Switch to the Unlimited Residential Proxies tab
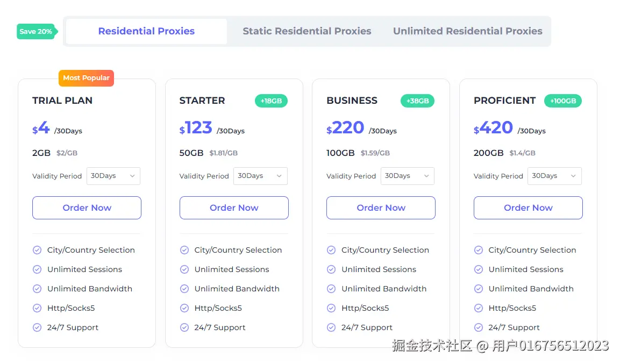620x364 pixels. pyautogui.click(x=467, y=31)
